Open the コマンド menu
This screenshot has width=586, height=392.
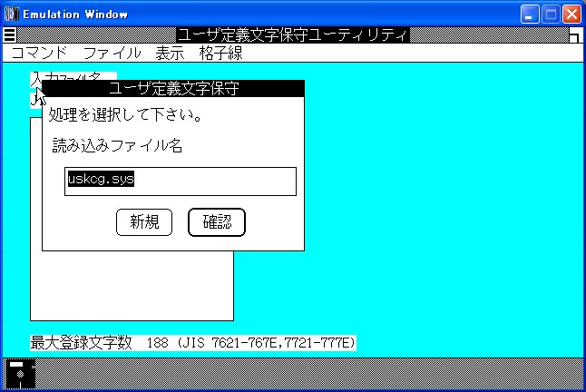[39, 54]
